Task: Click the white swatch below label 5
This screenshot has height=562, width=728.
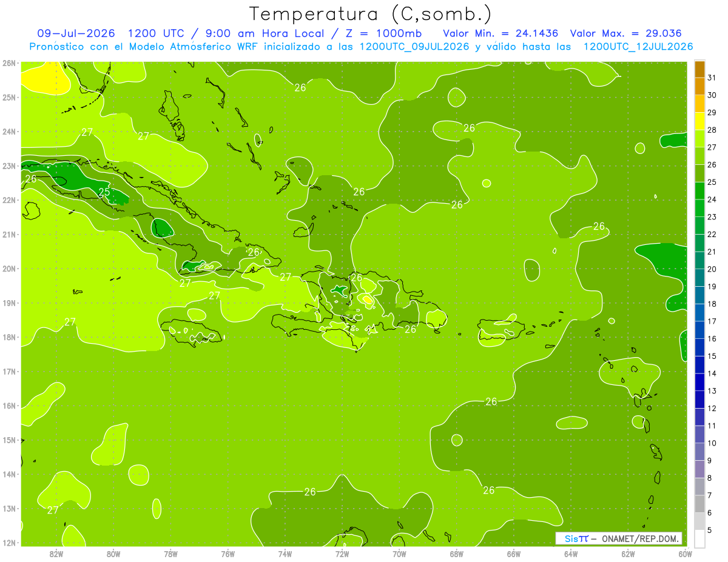Action: [699, 538]
